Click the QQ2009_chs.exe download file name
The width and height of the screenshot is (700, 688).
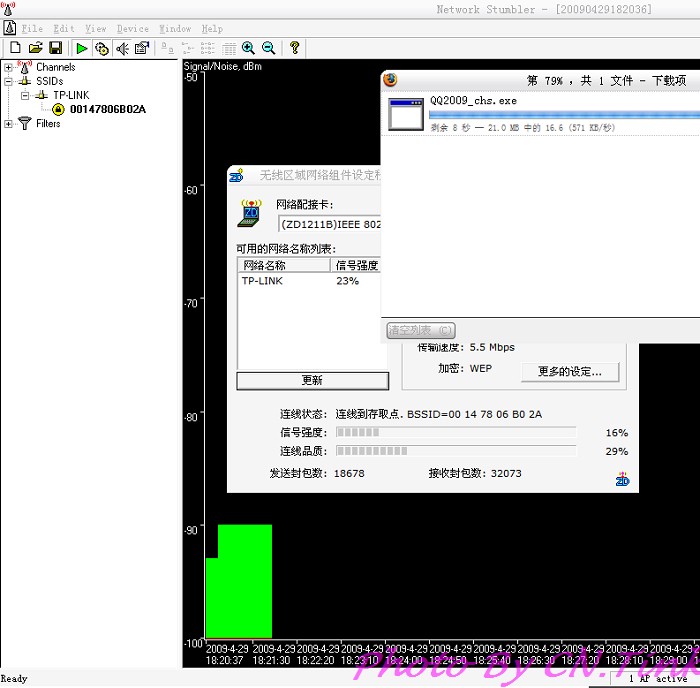tap(473, 100)
